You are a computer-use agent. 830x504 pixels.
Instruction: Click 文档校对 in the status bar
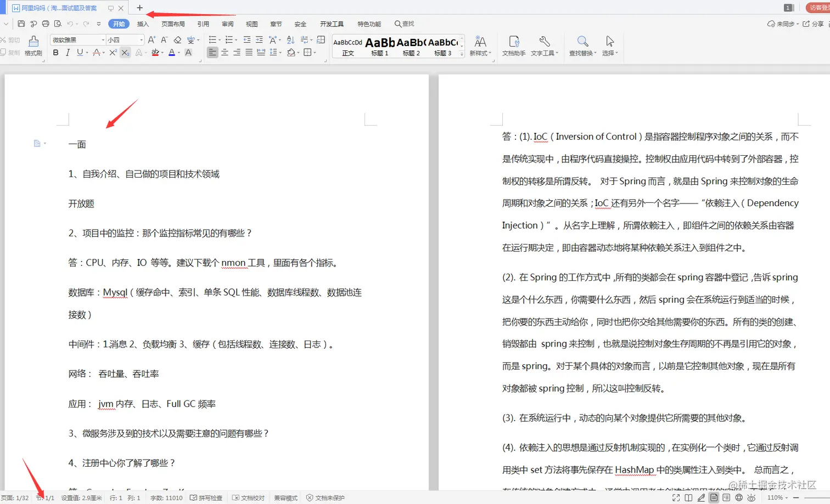coord(249,498)
